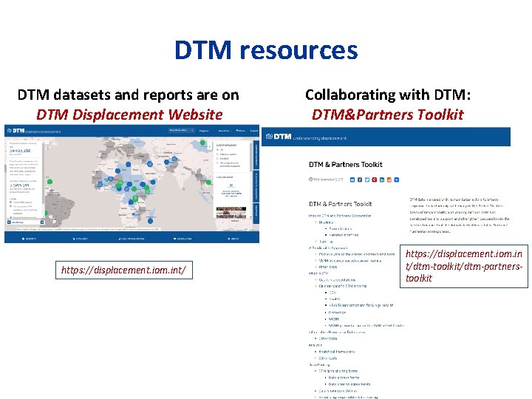This screenshot has width=532, height=399.
Task: Click the date stamp under the toolkit title
Action: pos(326,180)
